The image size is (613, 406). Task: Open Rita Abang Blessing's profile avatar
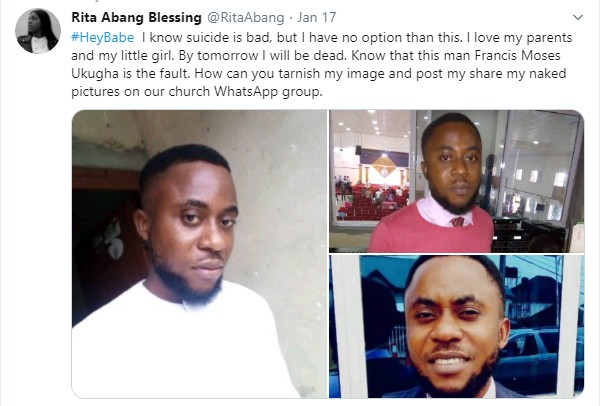pos(37,30)
